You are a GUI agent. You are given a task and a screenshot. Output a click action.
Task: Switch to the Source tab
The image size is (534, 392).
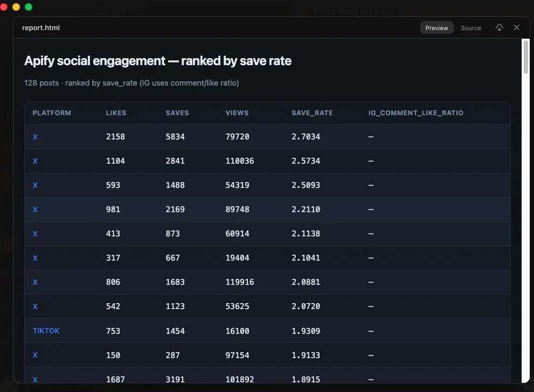pyautogui.click(x=470, y=28)
